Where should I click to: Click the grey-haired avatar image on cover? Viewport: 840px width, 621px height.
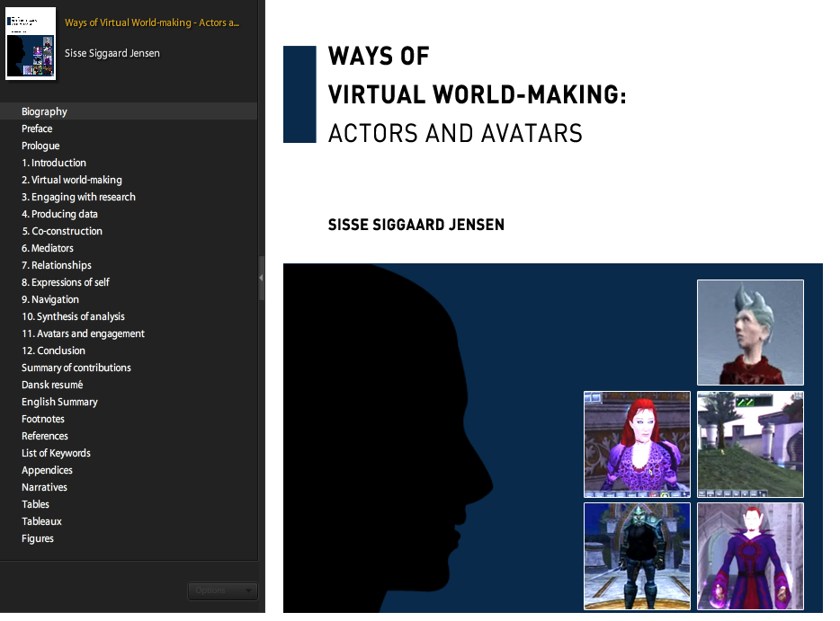[x=750, y=333]
